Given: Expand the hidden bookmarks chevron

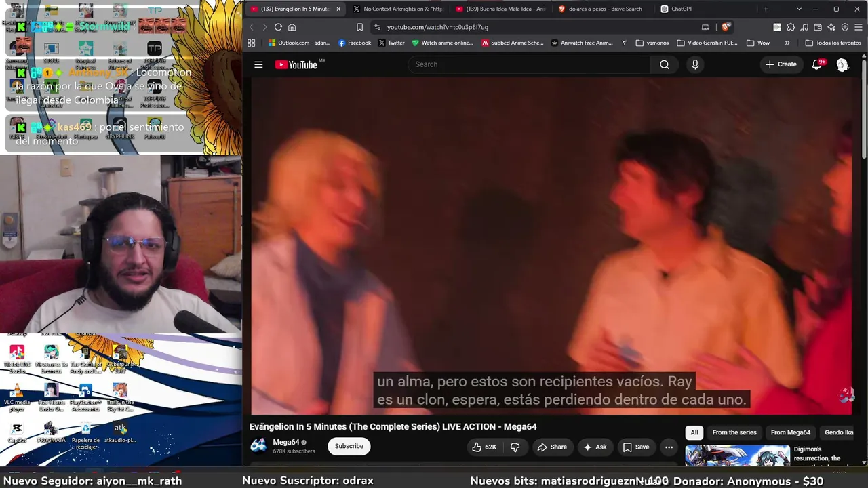Looking at the screenshot, I should (x=787, y=43).
